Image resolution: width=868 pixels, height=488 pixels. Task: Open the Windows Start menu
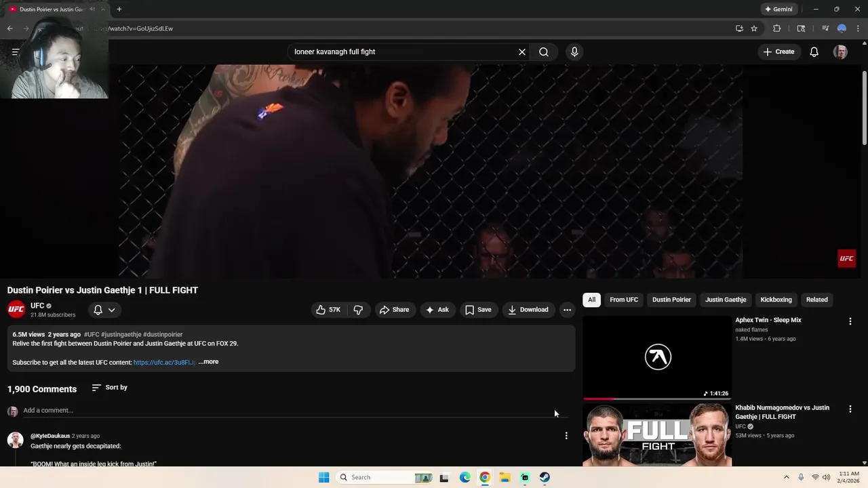click(324, 477)
